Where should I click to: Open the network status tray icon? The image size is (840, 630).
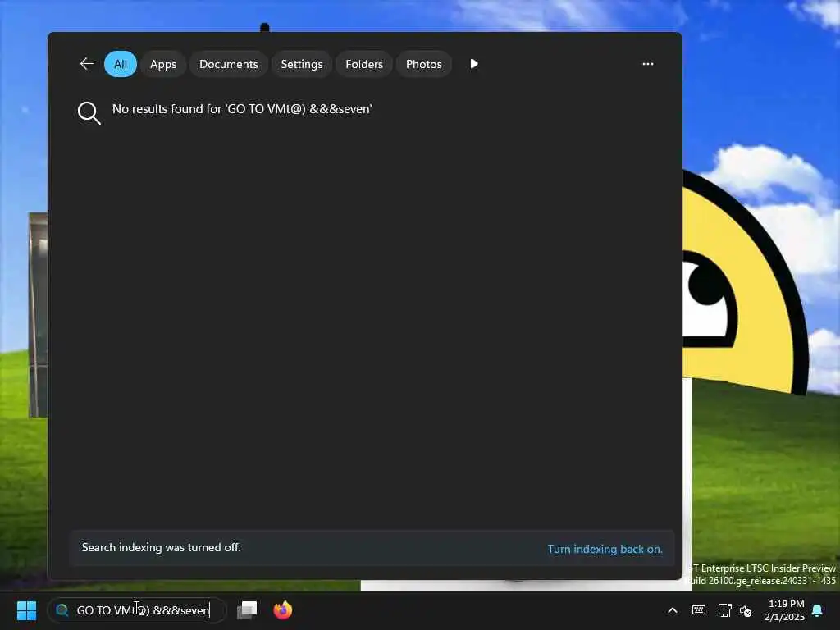click(x=724, y=610)
